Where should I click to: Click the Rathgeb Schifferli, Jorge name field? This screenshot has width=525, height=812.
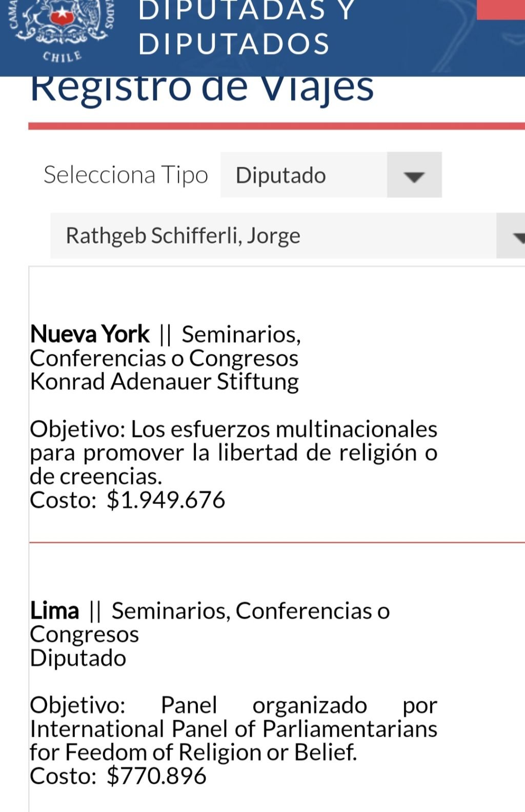[x=273, y=236]
